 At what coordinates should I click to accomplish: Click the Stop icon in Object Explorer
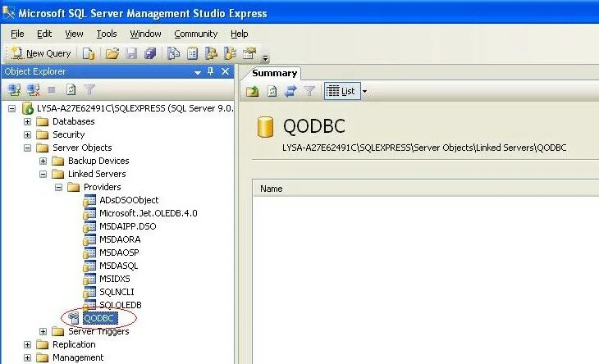tap(52, 90)
